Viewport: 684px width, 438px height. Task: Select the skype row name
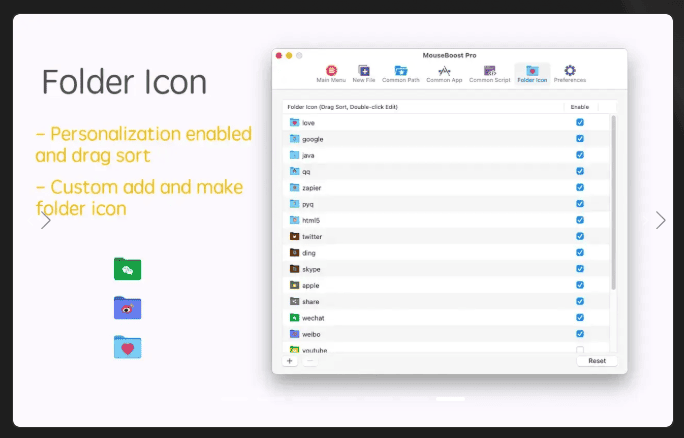[x=311, y=269]
